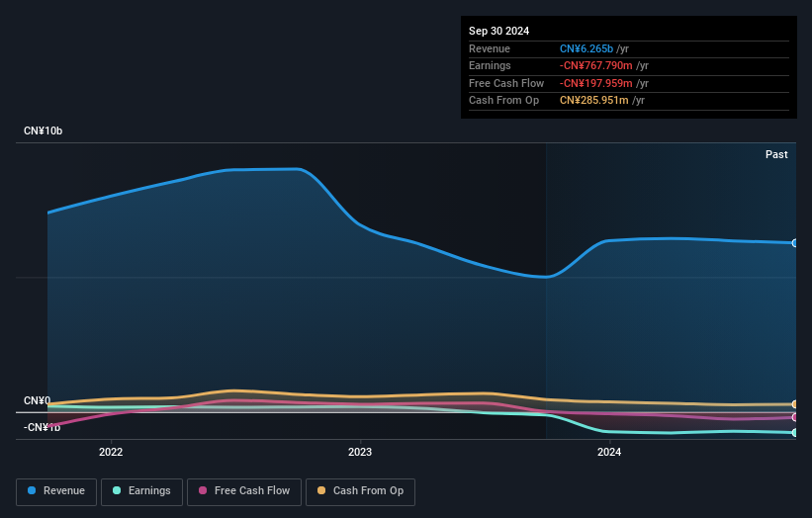Viewport: 812px width, 518px height.
Task: Select the Earnings endpoint marker on chart
Action: coord(795,433)
